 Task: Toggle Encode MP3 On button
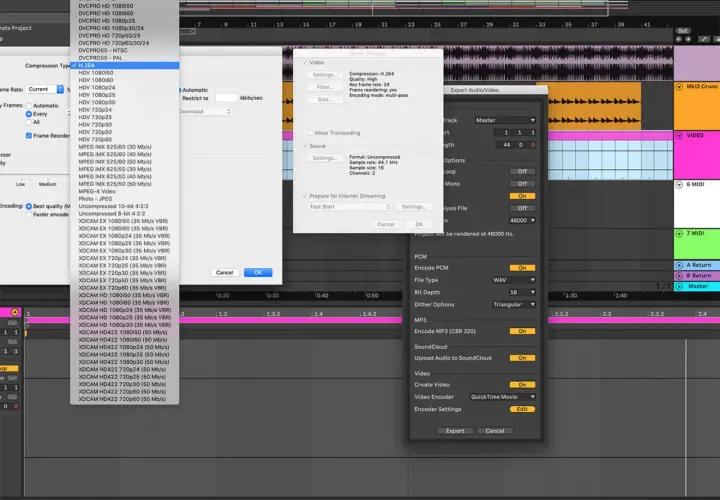pos(522,331)
